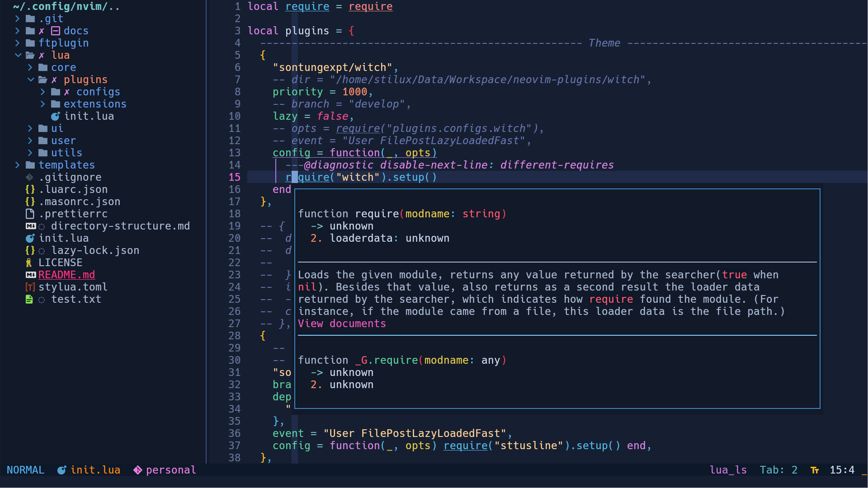Click the Lua icon beside plugins init.lua
Image resolution: width=868 pixels, height=488 pixels.
click(55, 116)
